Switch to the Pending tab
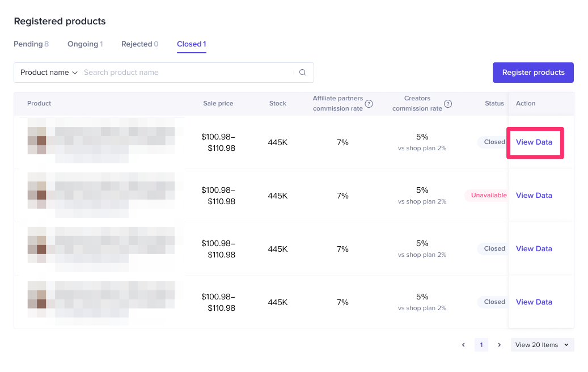Image resolution: width=588 pixels, height=372 pixels. coord(31,44)
